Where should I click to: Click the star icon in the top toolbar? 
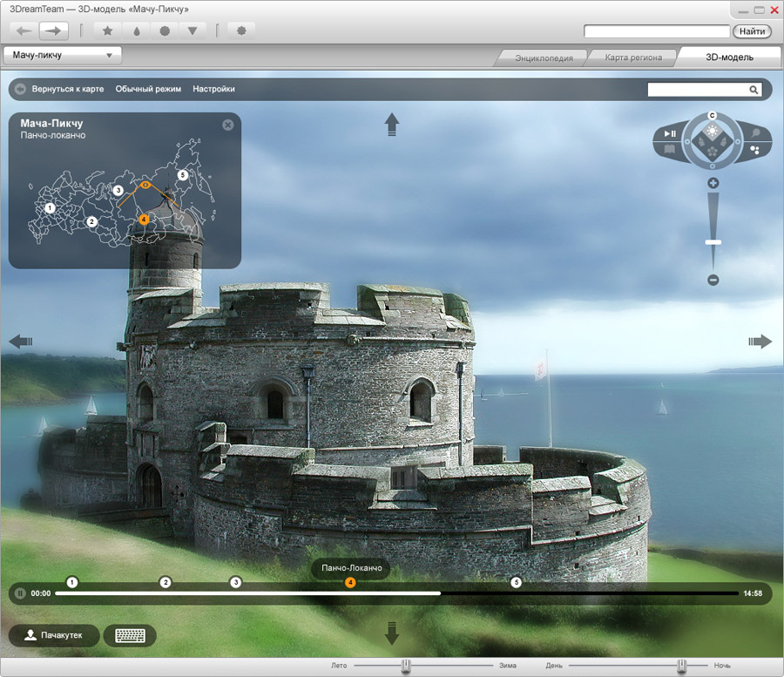click(107, 30)
